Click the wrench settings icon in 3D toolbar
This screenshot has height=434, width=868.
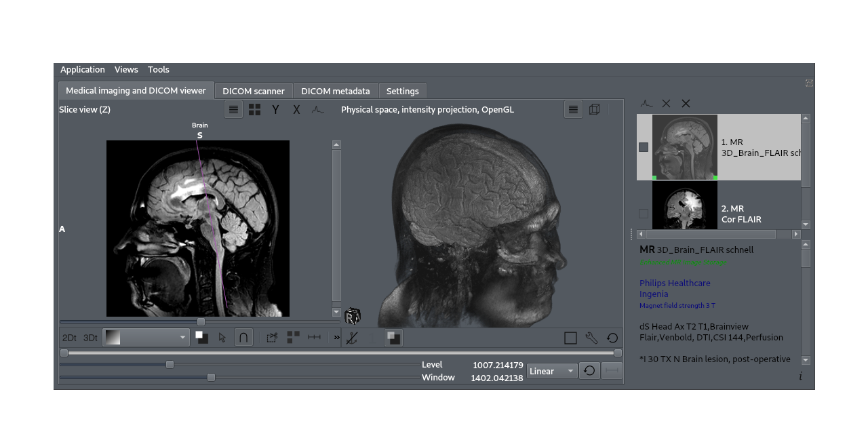coord(591,338)
